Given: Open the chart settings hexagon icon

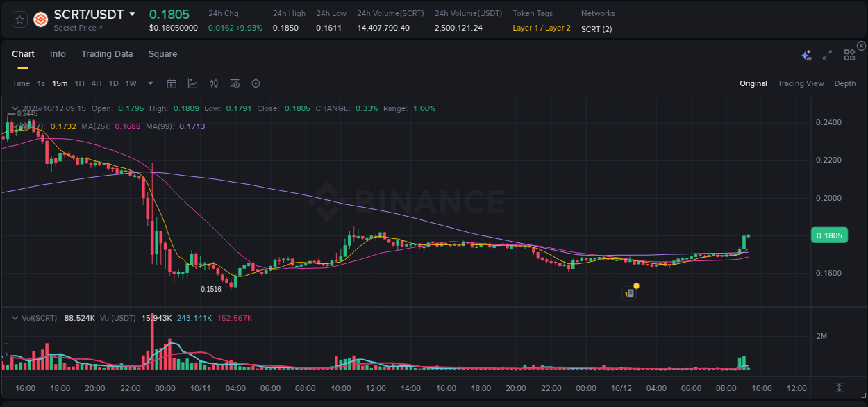Looking at the screenshot, I should [x=255, y=83].
